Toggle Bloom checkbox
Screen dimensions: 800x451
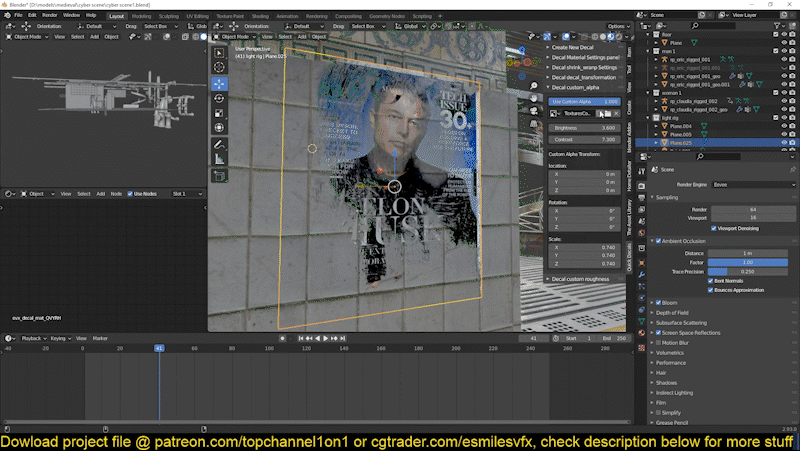[x=658, y=303]
